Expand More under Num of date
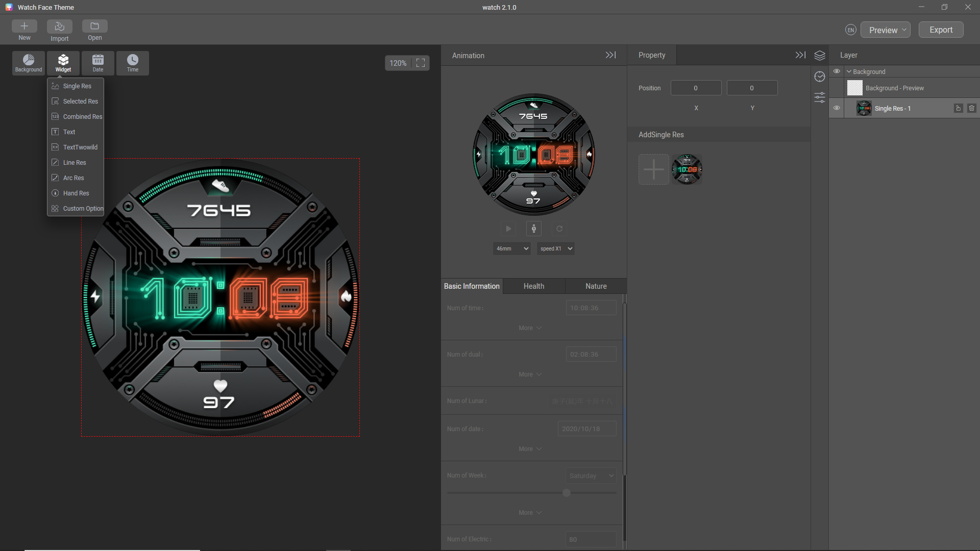This screenshot has width=980, height=551. coord(530,449)
